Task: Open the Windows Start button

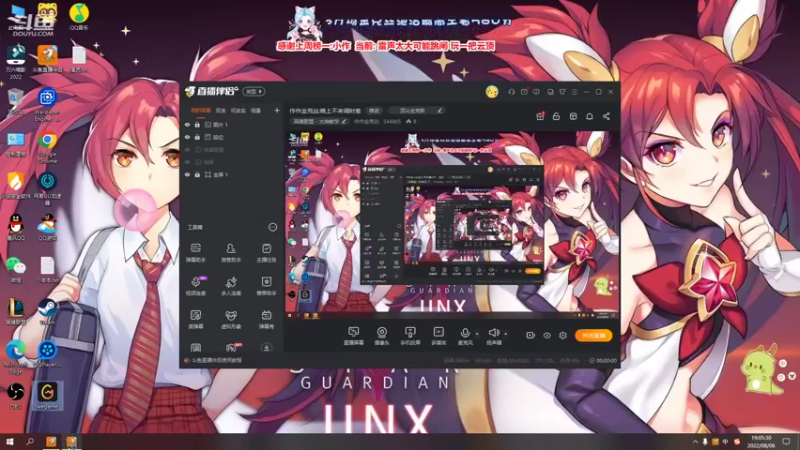Action: [x=9, y=442]
